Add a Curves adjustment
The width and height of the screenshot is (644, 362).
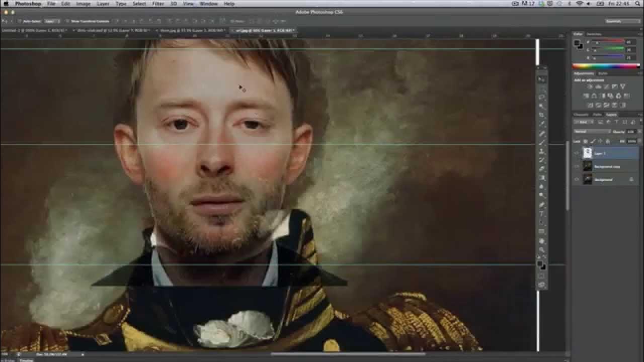point(606,86)
